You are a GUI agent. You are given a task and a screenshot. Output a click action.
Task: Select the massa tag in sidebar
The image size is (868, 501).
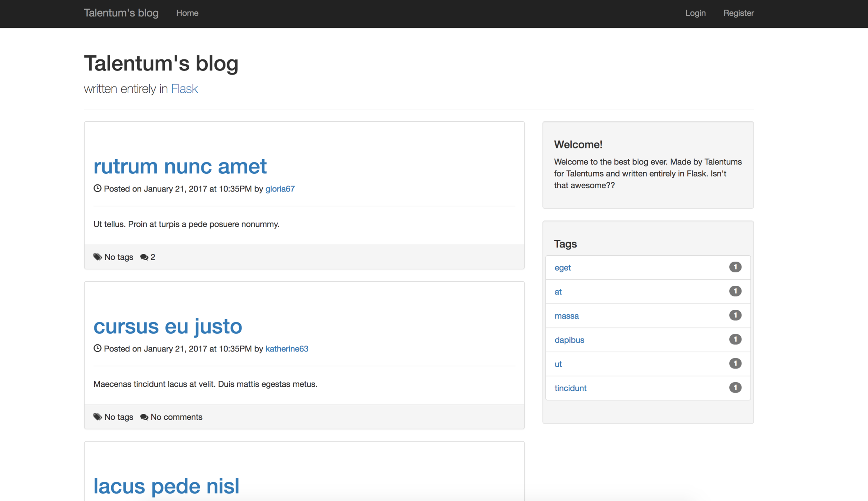[x=566, y=315]
